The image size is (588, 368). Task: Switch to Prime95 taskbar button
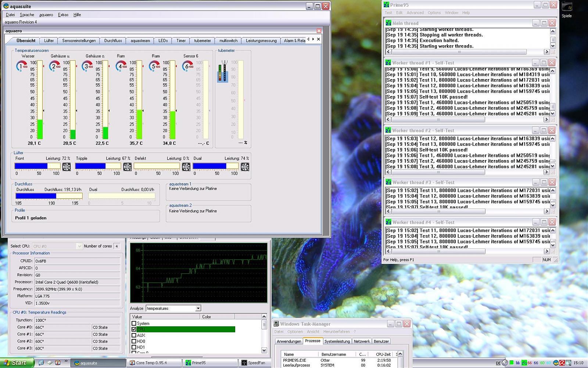pyautogui.click(x=210, y=362)
